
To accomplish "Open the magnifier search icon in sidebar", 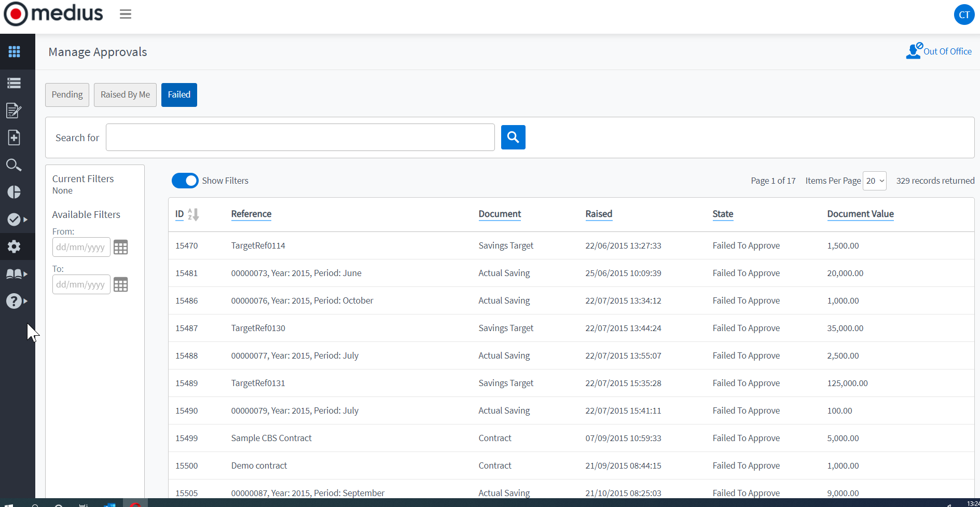I will point(14,165).
